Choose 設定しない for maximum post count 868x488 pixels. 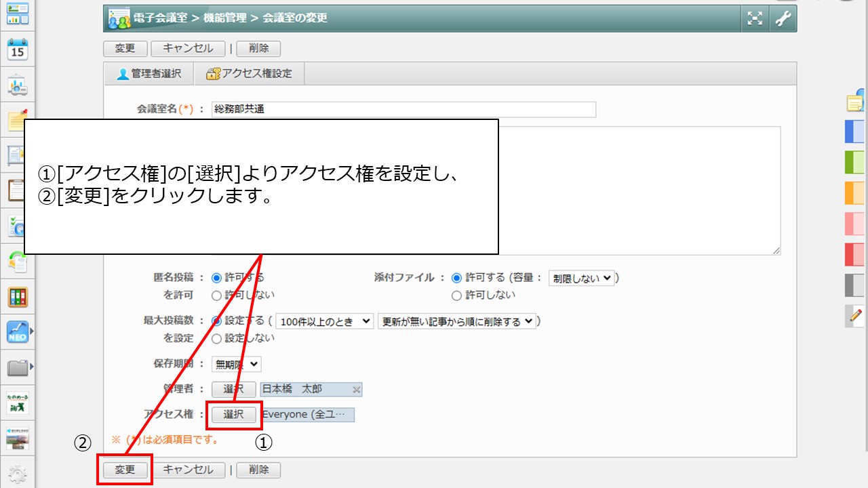pos(217,338)
